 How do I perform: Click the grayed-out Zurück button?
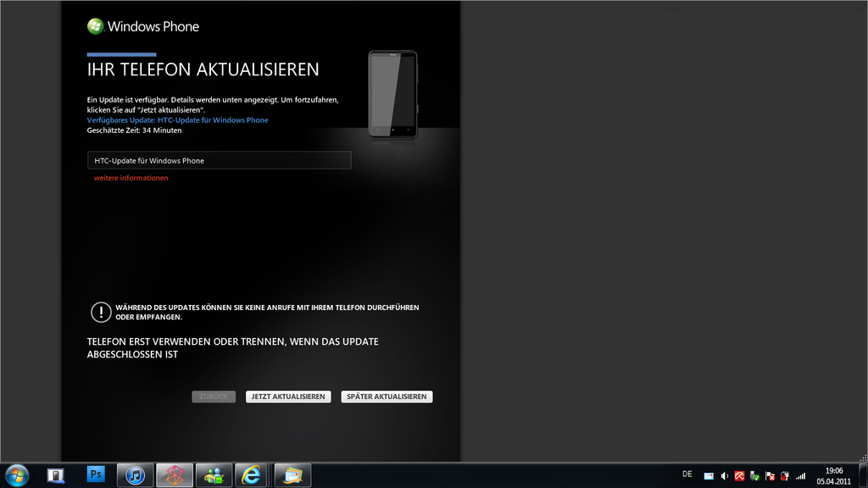click(x=214, y=396)
